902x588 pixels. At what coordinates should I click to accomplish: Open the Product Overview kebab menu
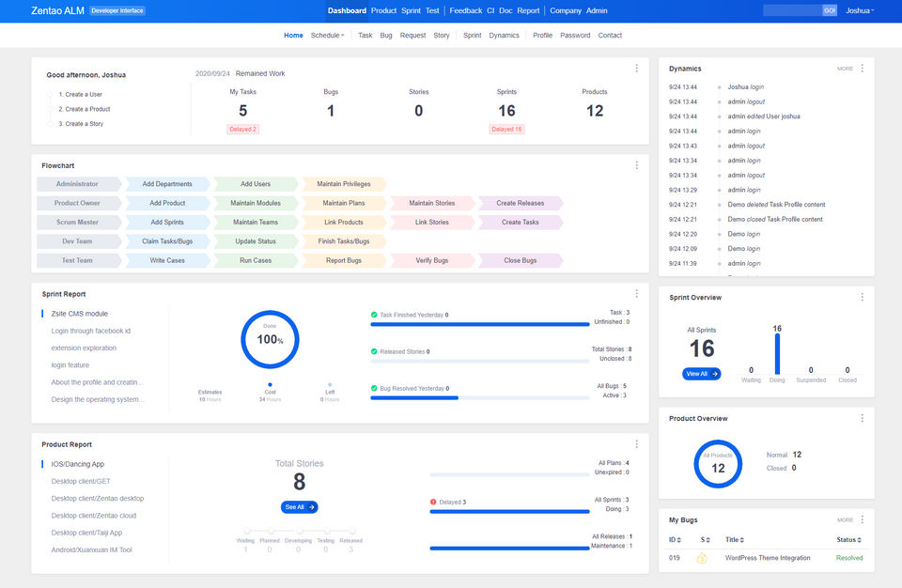863,418
